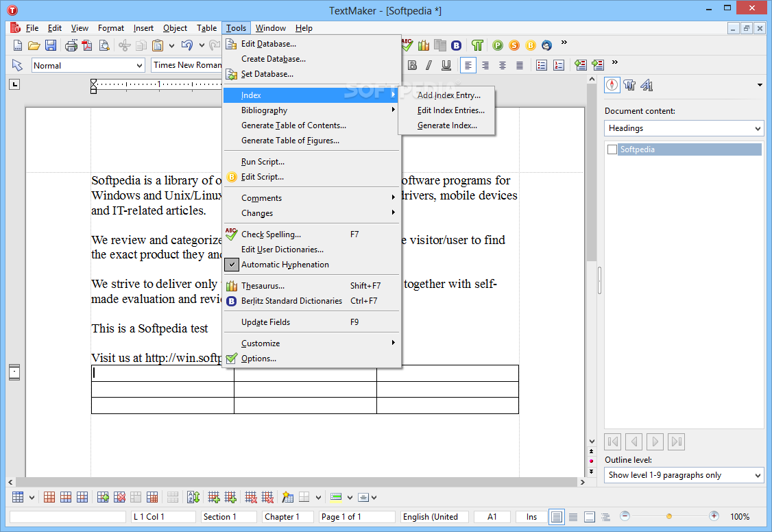Click the insert table grid icon
This screenshot has width=772, height=532.
(x=18, y=497)
